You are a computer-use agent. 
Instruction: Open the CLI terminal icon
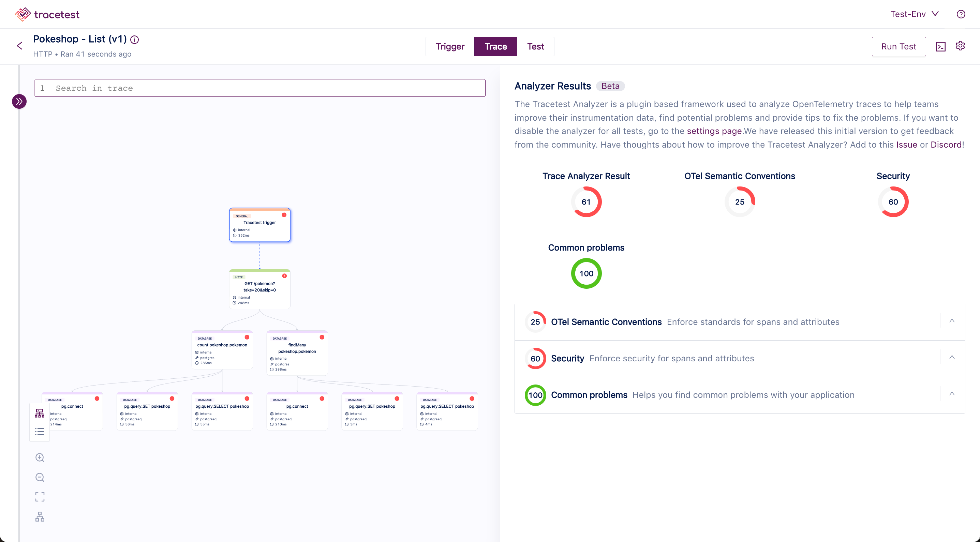pos(940,46)
